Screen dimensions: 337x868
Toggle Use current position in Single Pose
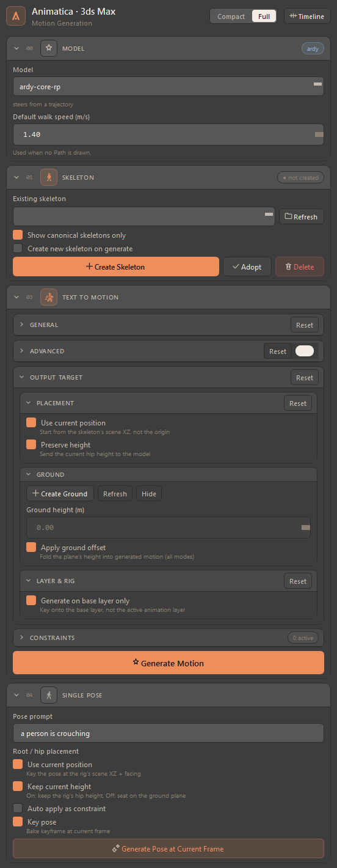[18, 765]
